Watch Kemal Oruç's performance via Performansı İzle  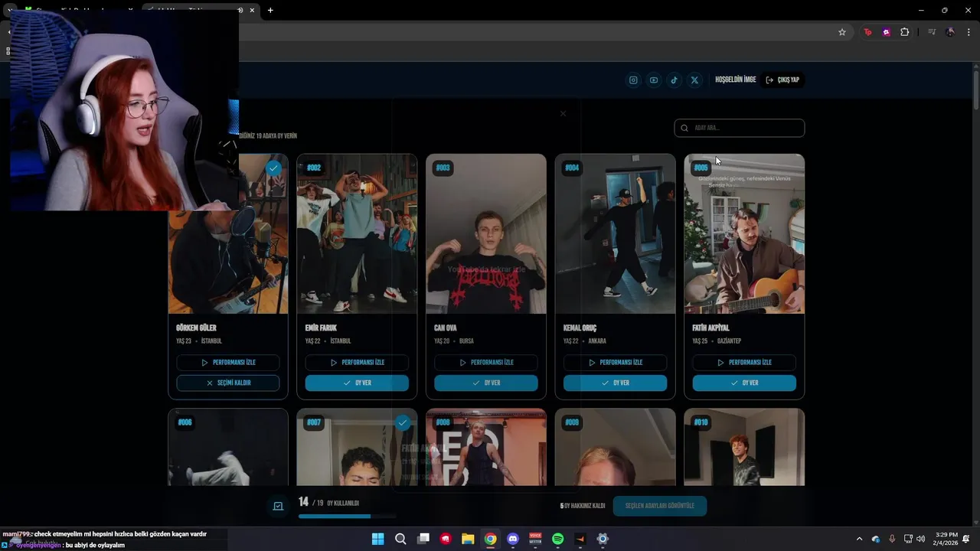(615, 363)
